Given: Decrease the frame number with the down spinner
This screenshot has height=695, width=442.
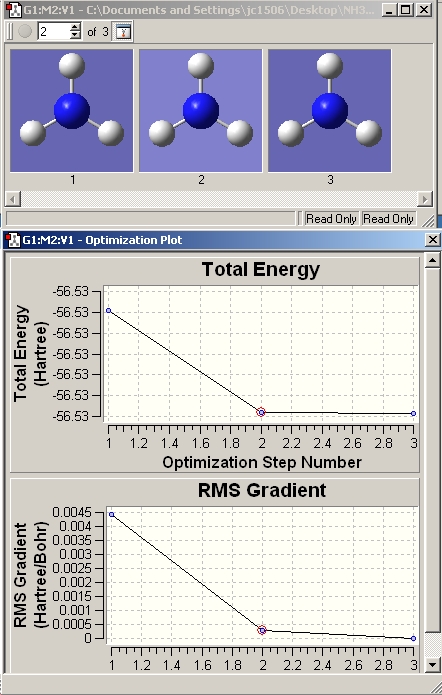Looking at the screenshot, I should (75, 35).
